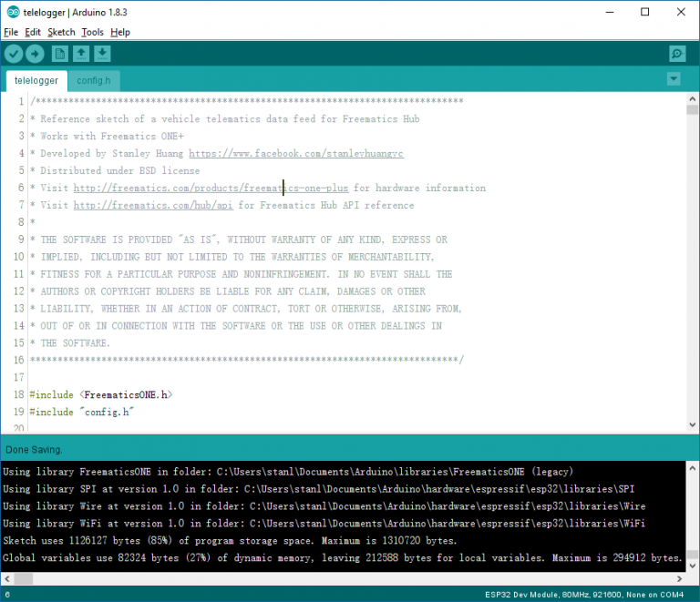The image size is (700, 602).
Task: Save sketch using the Save icon
Action: pyautogui.click(x=102, y=54)
